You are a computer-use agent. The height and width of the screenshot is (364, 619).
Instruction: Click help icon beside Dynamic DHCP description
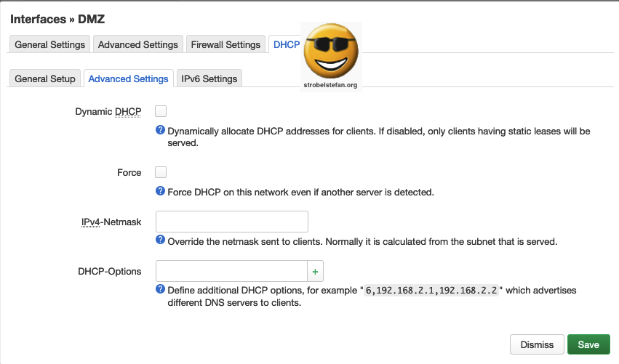pyautogui.click(x=160, y=130)
